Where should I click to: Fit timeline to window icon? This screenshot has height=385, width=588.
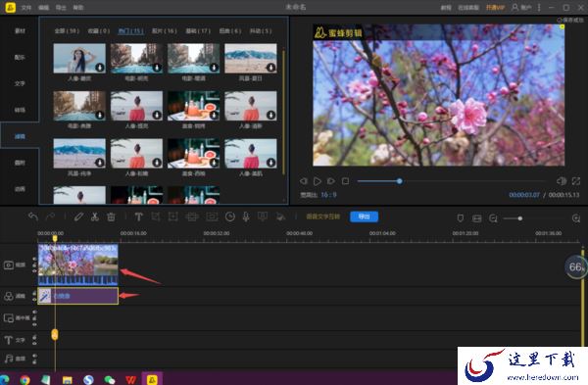(x=476, y=218)
